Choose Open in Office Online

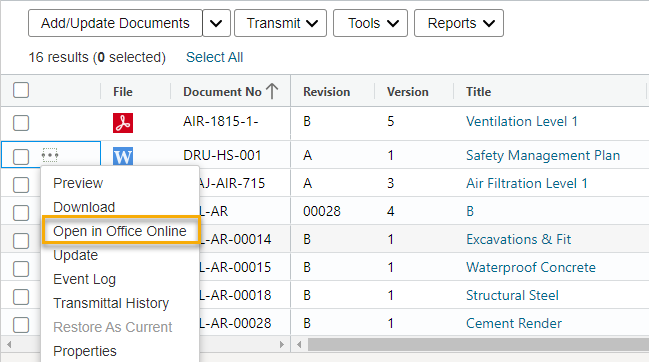tap(120, 231)
